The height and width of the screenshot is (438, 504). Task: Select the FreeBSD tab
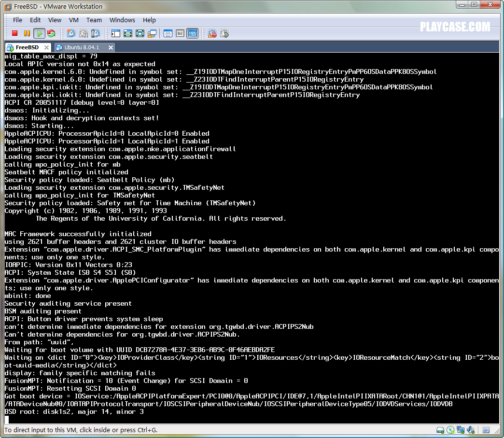[27, 47]
